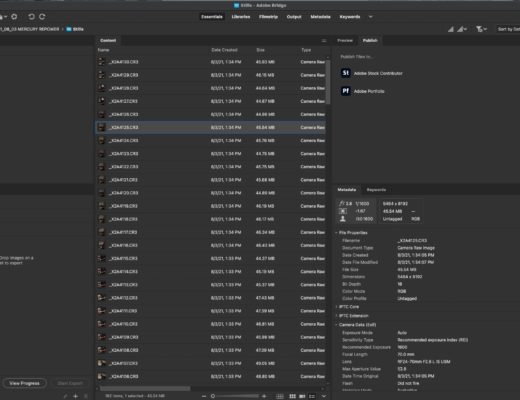
Task: Select file row _X2A4129.CR3
Action: [x=211, y=75]
